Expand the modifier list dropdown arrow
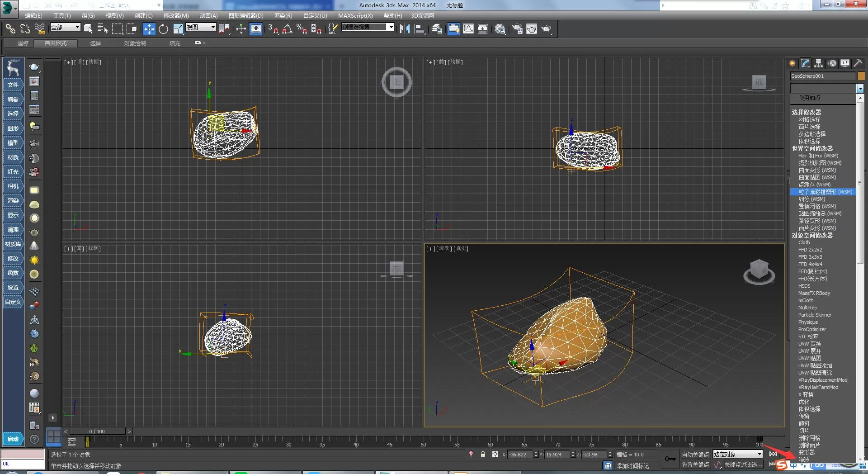Image resolution: width=868 pixels, height=474 pixels. (860, 88)
